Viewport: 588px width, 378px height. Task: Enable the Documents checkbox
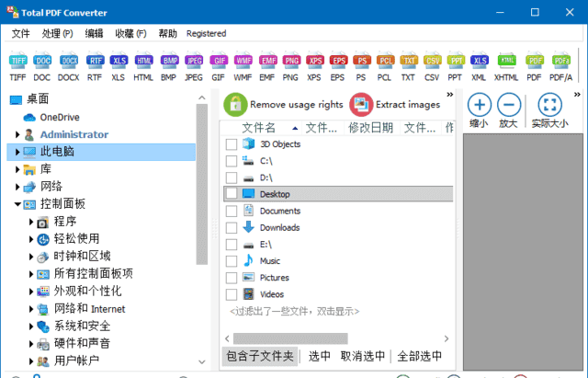point(232,211)
